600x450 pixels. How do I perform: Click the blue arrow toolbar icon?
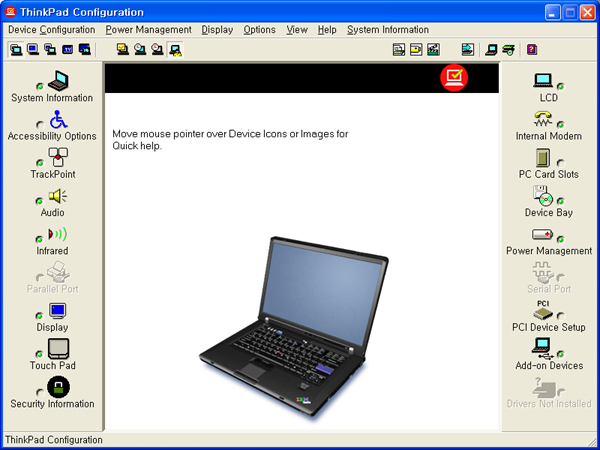pos(468,49)
